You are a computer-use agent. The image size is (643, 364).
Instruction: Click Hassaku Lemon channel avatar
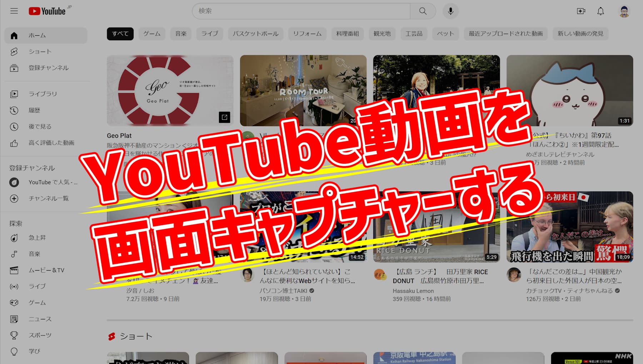[380, 274]
